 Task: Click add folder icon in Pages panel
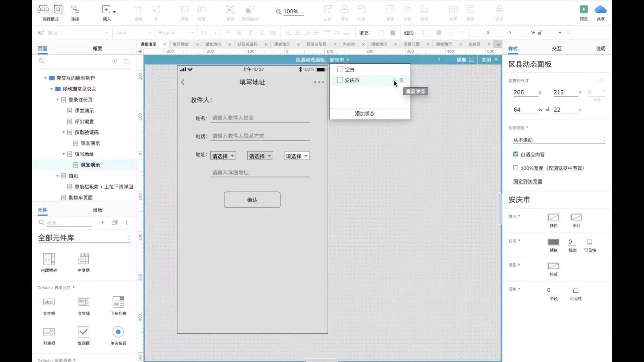coord(126,61)
